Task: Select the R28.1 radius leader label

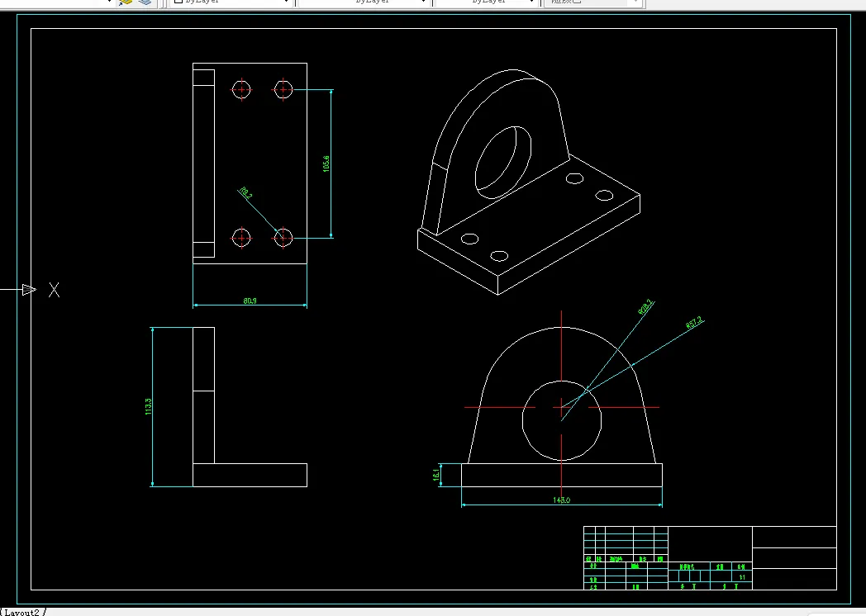Action: (645, 307)
